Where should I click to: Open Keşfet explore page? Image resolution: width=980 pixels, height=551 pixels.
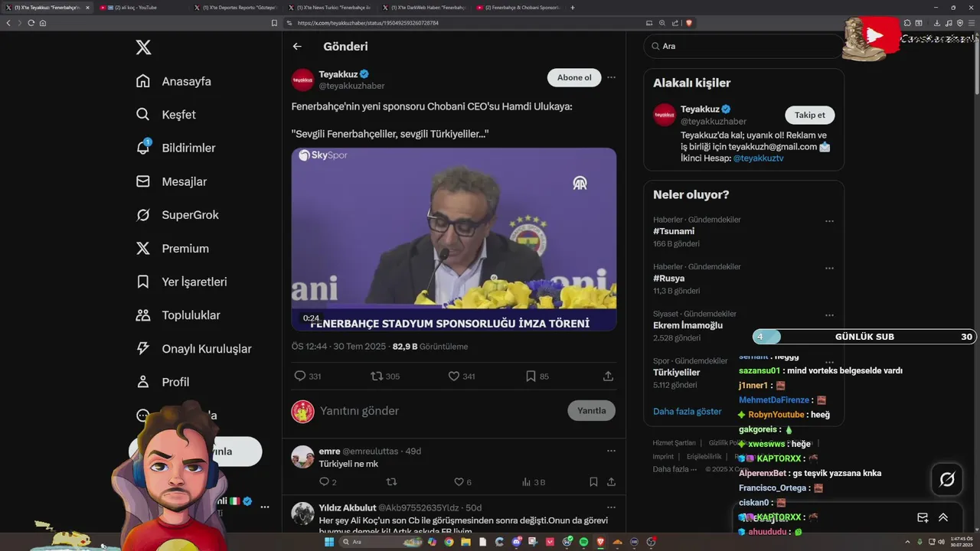point(166,115)
